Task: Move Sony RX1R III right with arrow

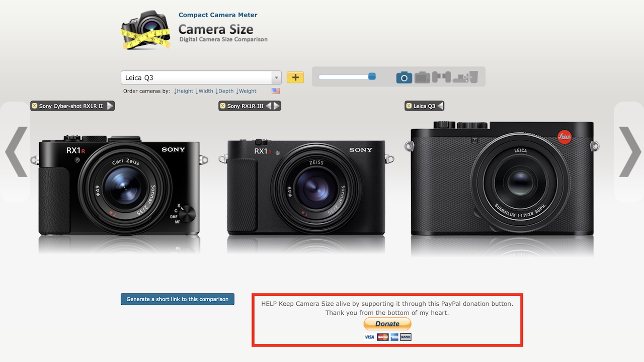Action: tap(276, 106)
